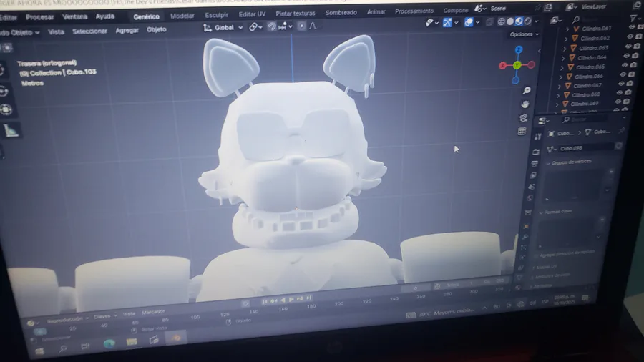
Task: Open the Modifiers wrench properties tab
Action: [x=525, y=237]
